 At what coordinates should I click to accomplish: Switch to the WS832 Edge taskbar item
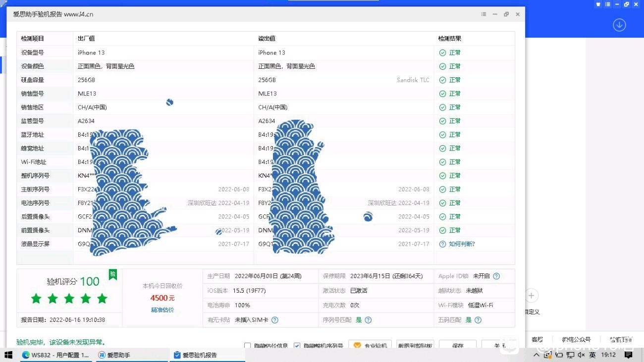(x=55, y=355)
